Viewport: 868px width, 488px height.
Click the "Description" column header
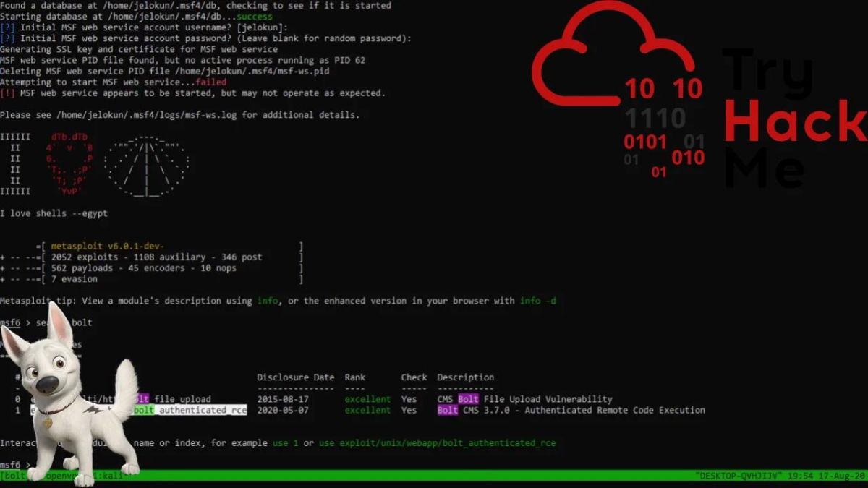(x=466, y=377)
